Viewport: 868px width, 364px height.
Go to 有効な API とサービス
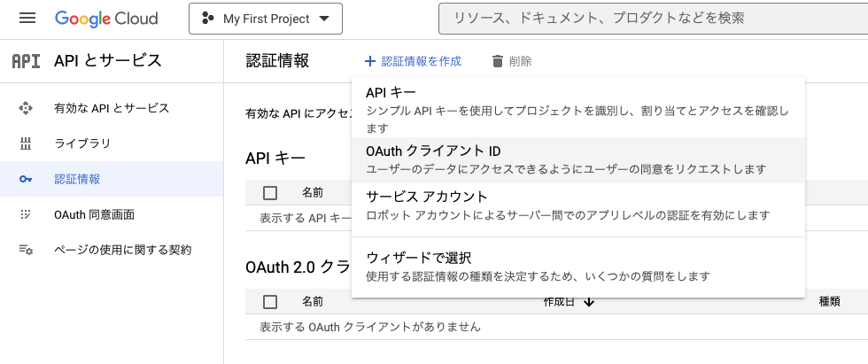pyautogui.click(x=112, y=108)
